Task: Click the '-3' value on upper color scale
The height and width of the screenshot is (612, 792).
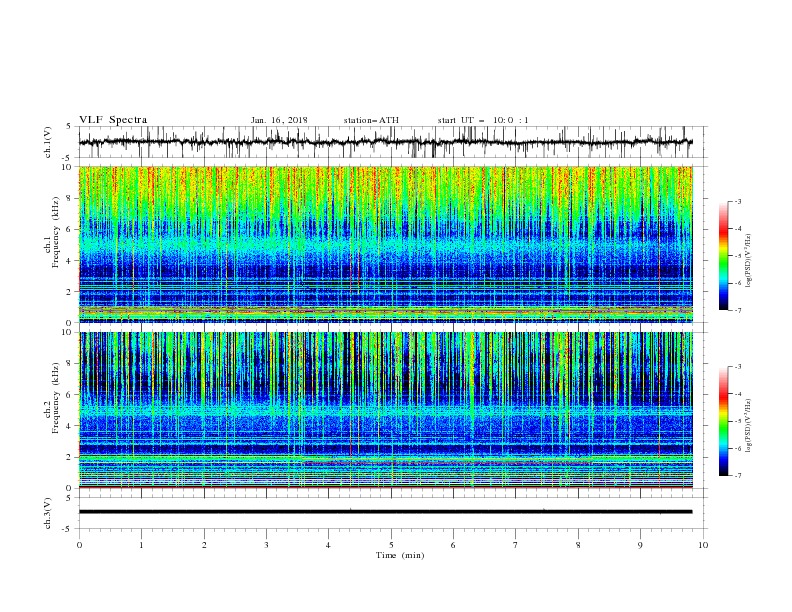Action: tap(737, 201)
